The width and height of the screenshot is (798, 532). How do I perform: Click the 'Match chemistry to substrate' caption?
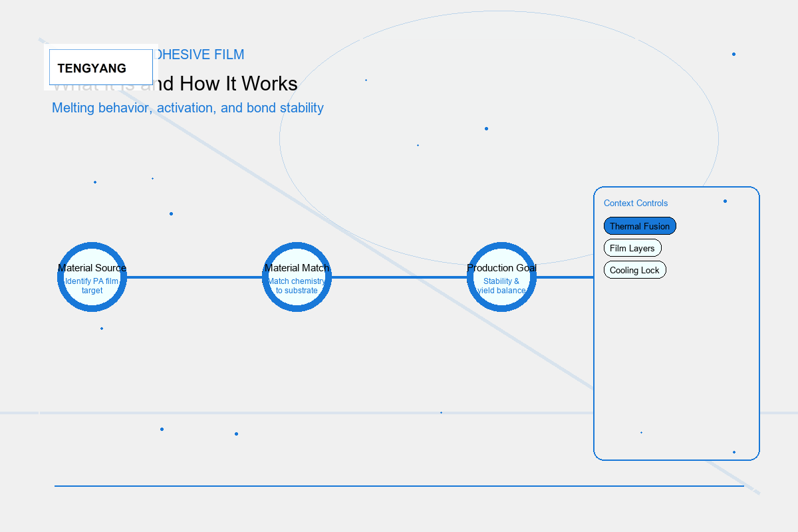[297, 286]
